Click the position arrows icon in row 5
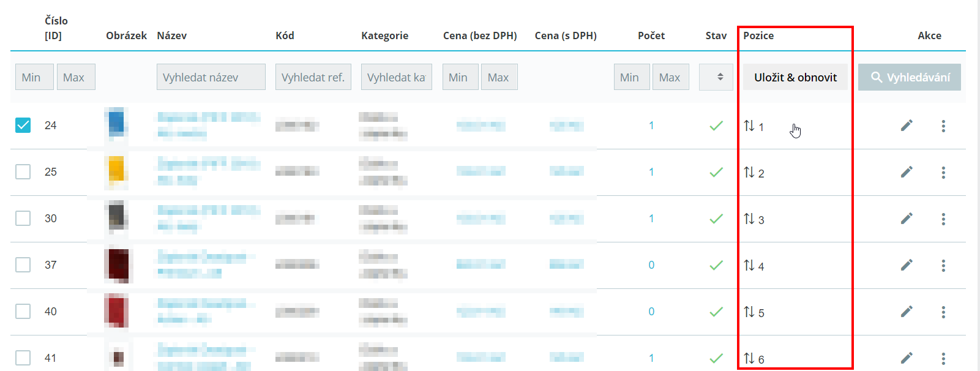Image resolution: width=980 pixels, height=371 pixels. [x=749, y=312]
